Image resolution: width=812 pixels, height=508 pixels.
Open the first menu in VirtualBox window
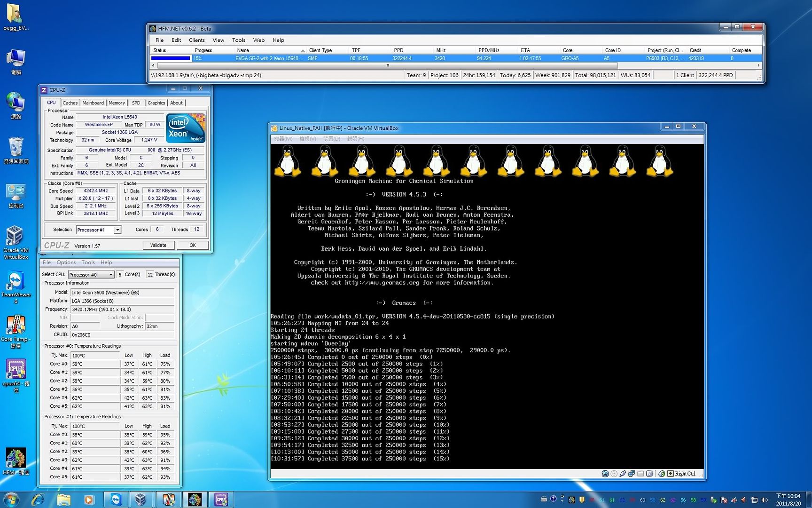[283, 139]
